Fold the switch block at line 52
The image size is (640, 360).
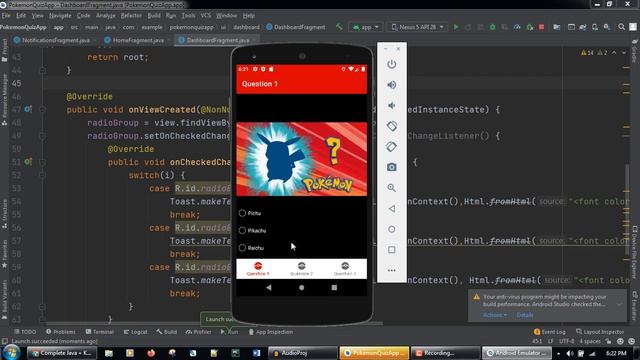pyautogui.click(x=42, y=175)
